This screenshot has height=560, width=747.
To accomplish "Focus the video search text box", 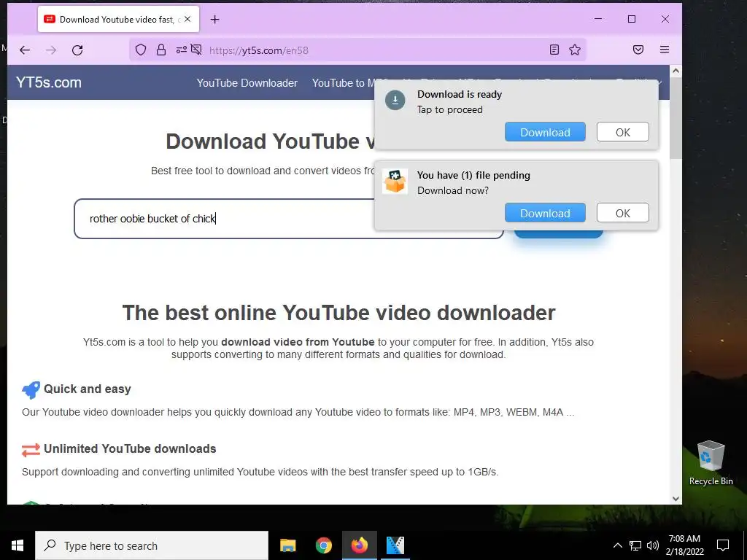I will 289,219.
